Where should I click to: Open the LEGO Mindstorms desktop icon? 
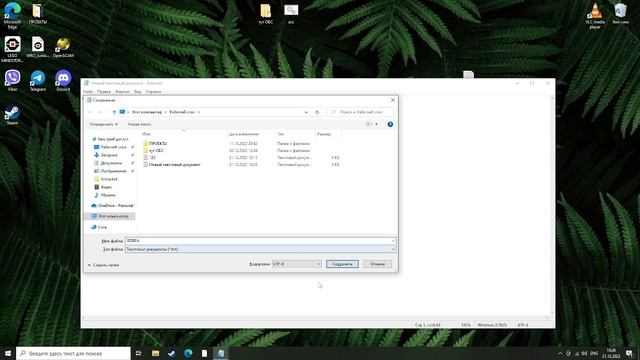(12, 49)
